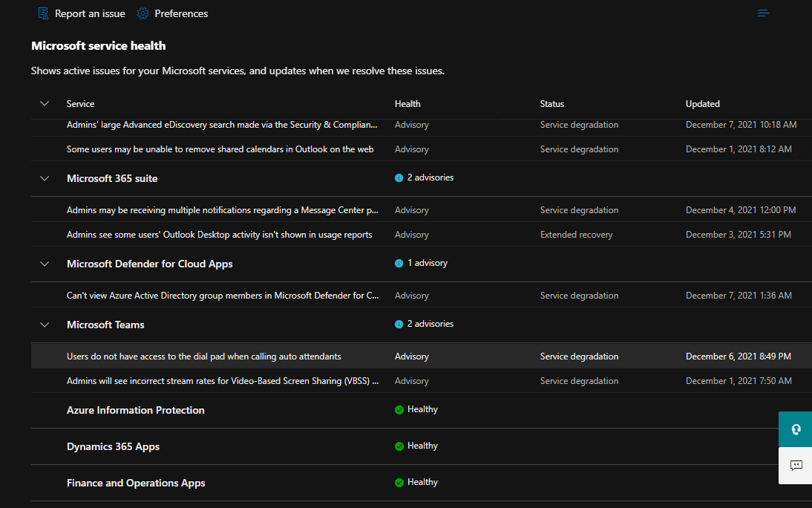Select the Finance and Operations Apps row
This screenshot has width=812, height=508.
[136, 483]
